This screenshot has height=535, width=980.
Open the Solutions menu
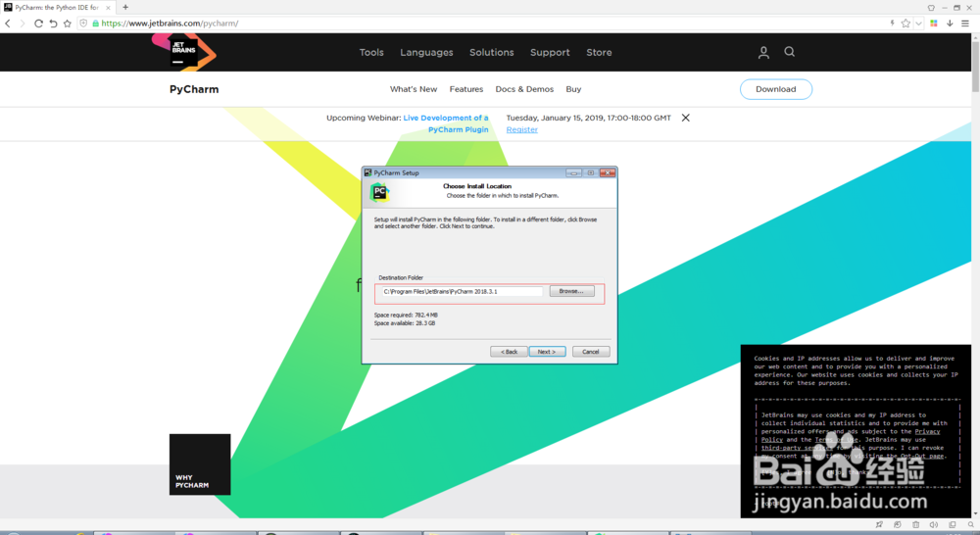pyautogui.click(x=492, y=53)
